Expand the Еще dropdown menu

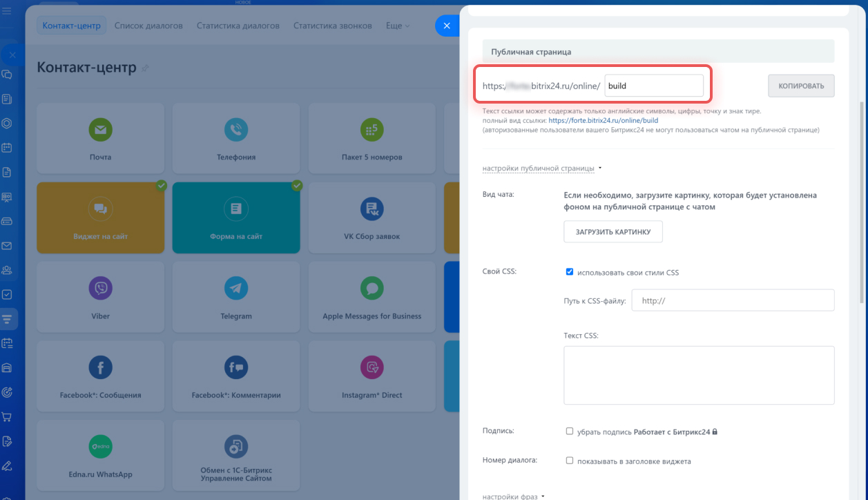(397, 26)
